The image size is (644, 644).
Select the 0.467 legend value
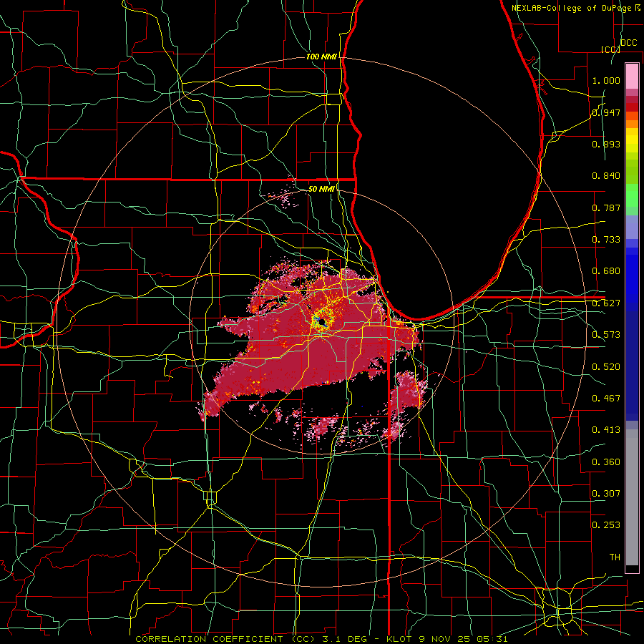click(606, 399)
